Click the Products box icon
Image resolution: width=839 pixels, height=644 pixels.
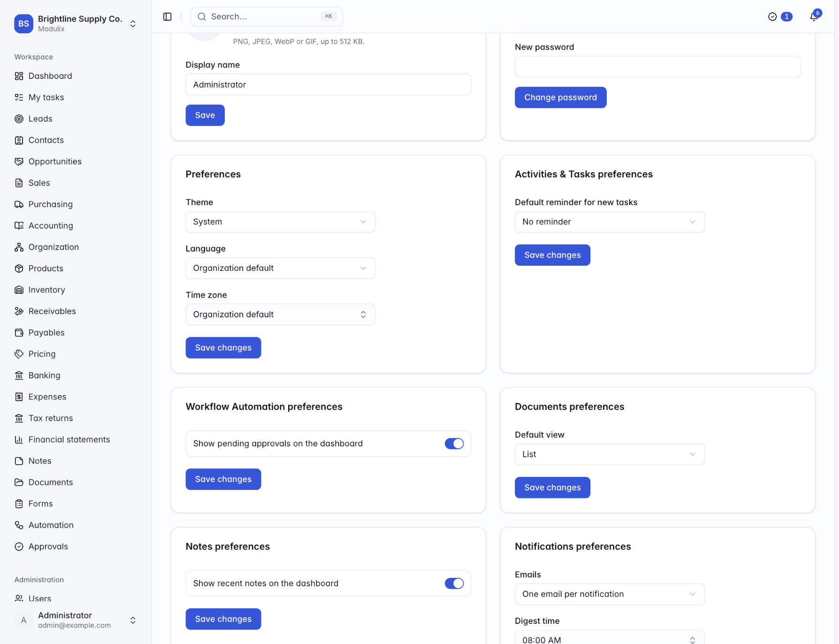[19, 268]
